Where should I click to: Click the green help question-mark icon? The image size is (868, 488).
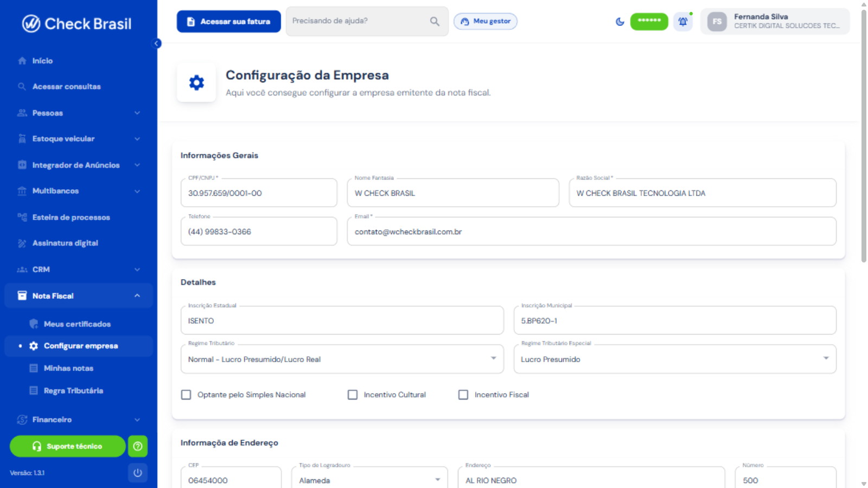pos(138,446)
